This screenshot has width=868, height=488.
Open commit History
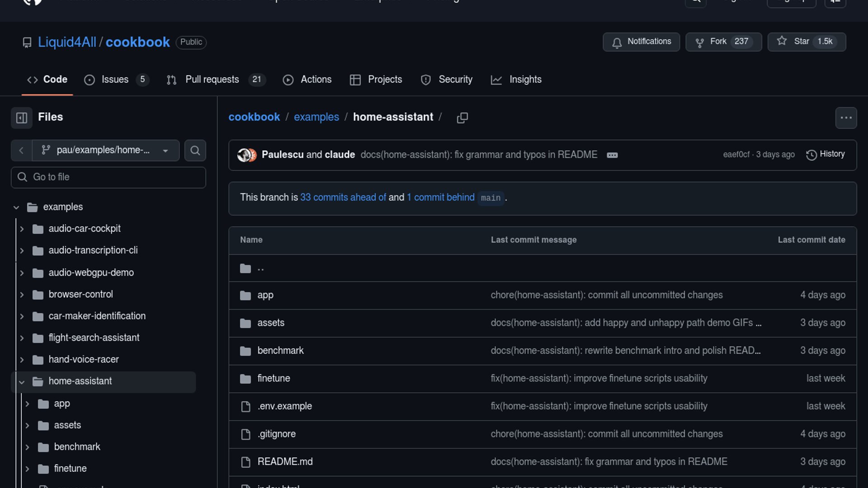826,155
